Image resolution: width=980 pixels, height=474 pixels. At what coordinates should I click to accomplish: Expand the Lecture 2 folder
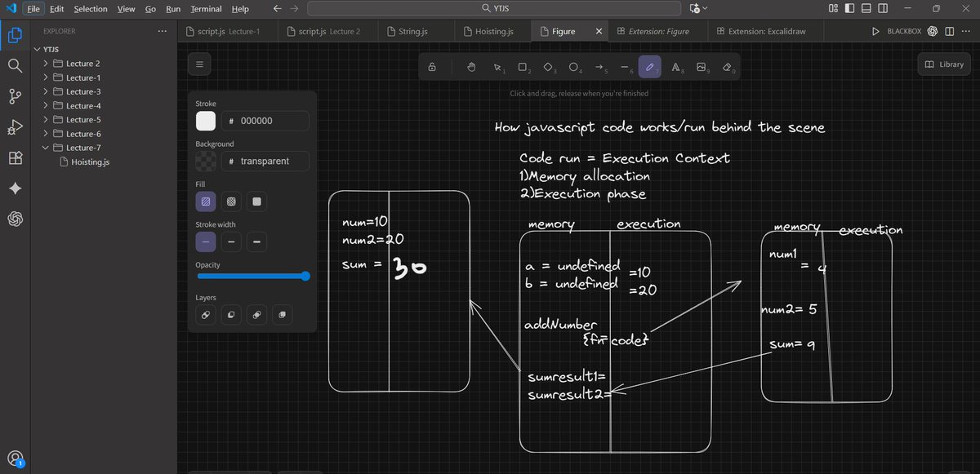[46, 64]
